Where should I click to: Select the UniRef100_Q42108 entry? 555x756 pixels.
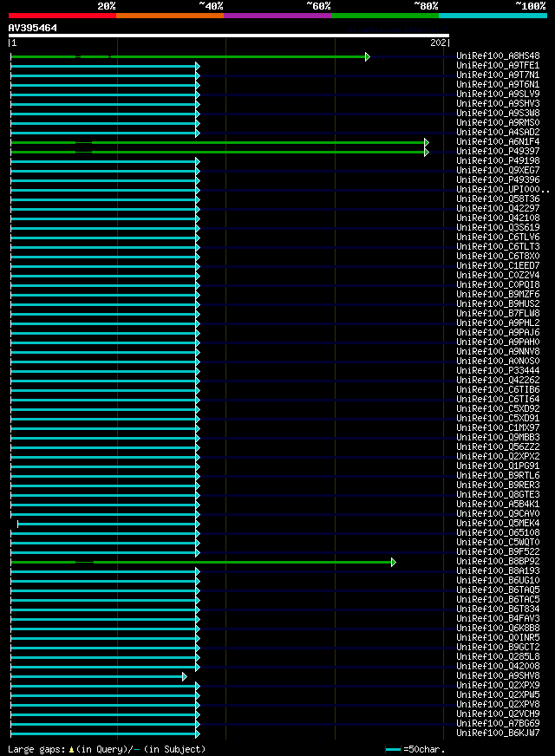pos(498,218)
